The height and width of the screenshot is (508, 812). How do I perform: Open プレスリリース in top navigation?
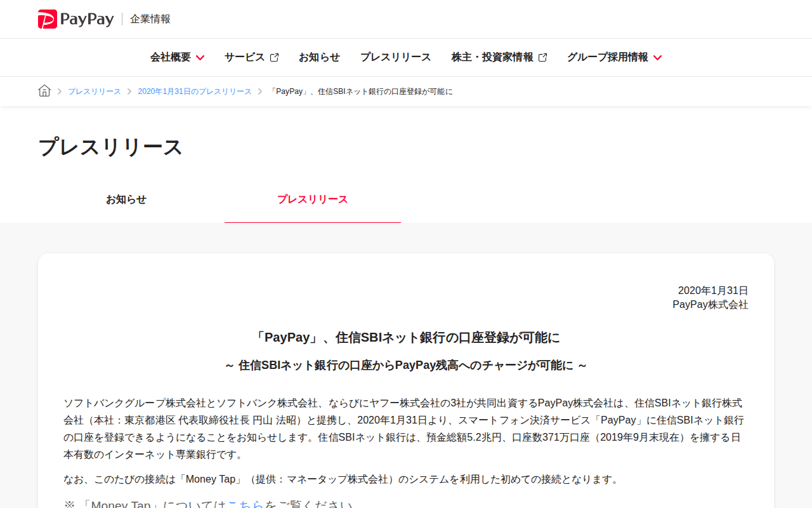[x=395, y=57]
